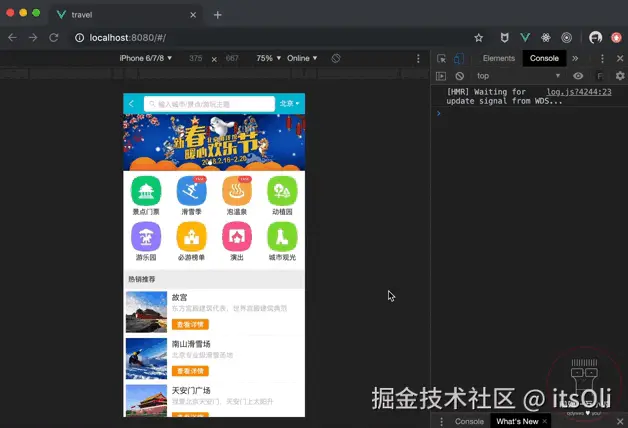Click orange details button under 南山滑雪场
This screenshot has width=628, height=428.
pos(190,371)
